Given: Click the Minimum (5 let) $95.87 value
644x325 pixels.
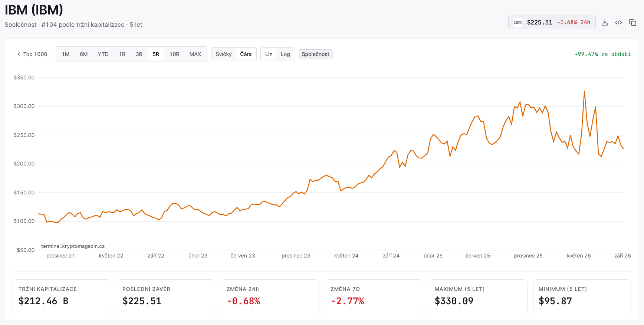Looking at the screenshot, I should (555, 301).
